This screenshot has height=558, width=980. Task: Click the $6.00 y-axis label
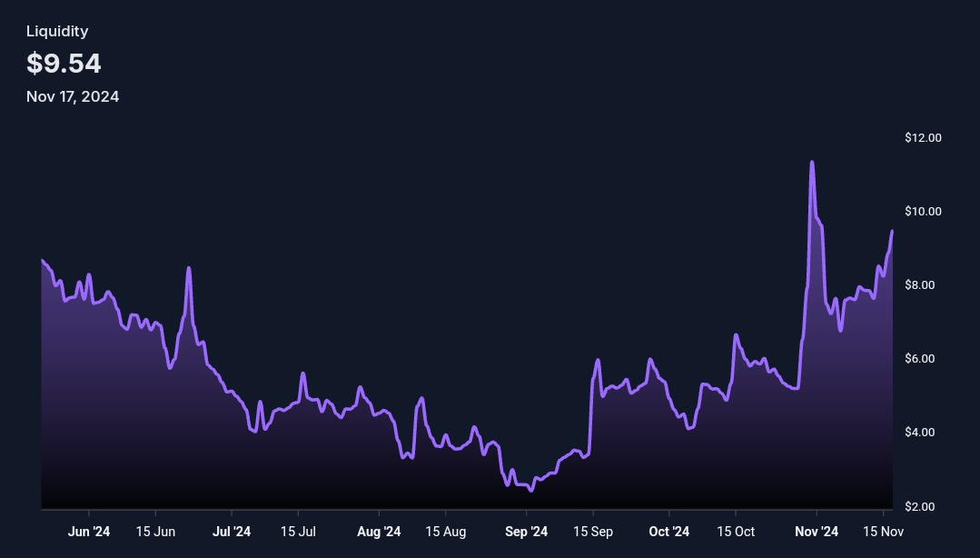918,359
